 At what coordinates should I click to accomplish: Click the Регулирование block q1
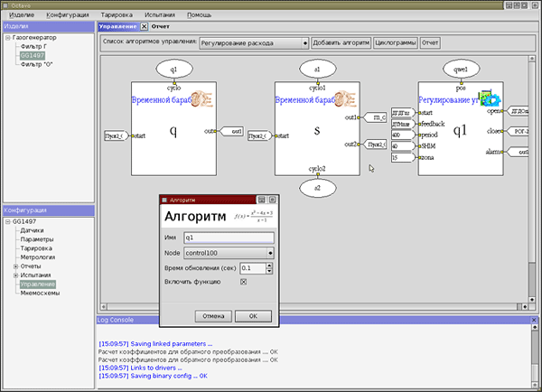pyautogui.click(x=461, y=129)
